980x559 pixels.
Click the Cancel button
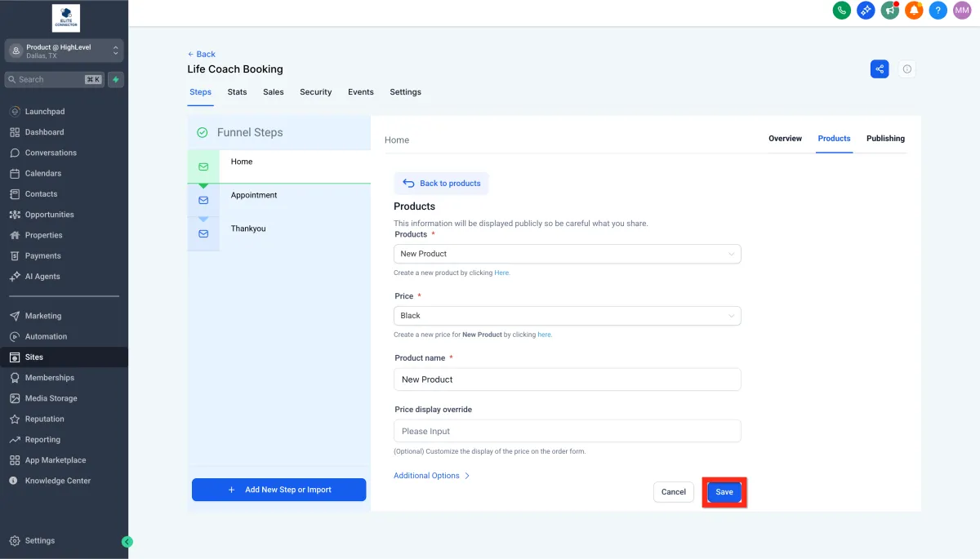(x=674, y=492)
